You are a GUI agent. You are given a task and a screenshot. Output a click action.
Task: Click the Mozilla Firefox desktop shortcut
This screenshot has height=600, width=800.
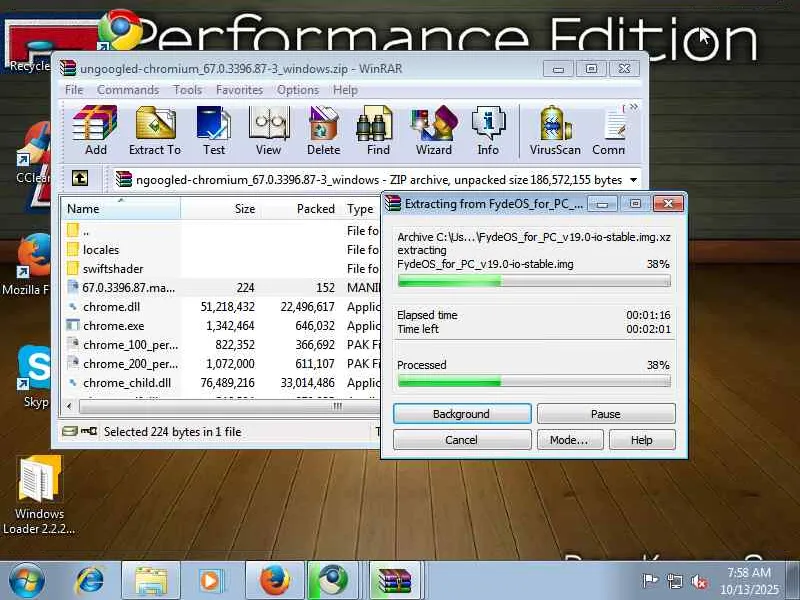coord(27,265)
